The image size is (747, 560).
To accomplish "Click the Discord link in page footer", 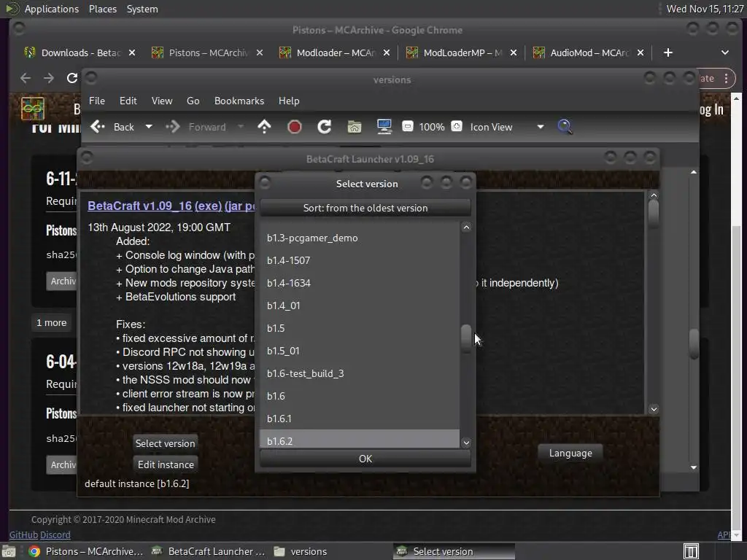I will click(x=55, y=534).
